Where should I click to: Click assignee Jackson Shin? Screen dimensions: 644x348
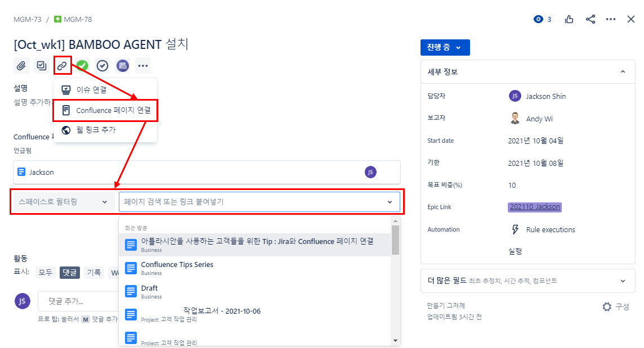[546, 97]
